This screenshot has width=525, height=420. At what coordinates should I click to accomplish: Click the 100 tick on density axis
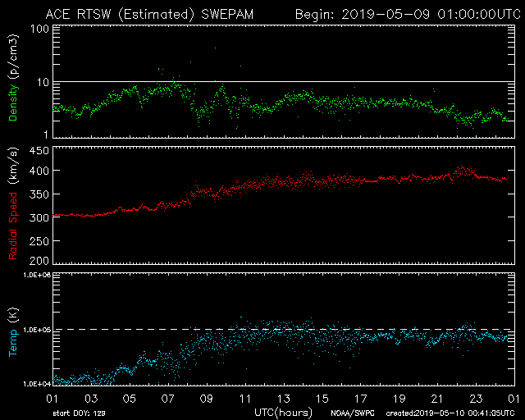point(37,29)
